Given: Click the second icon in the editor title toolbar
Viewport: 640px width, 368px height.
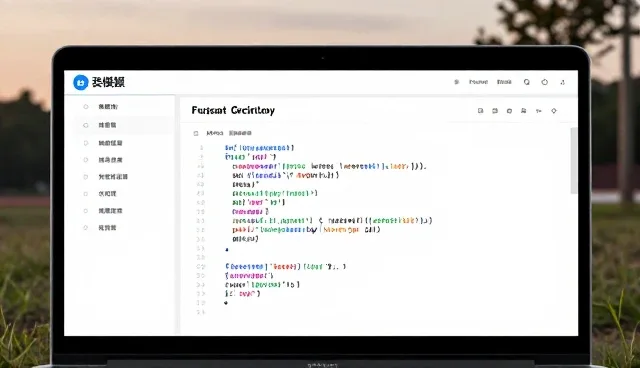Looking at the screenshot, I should pos(495,111).
